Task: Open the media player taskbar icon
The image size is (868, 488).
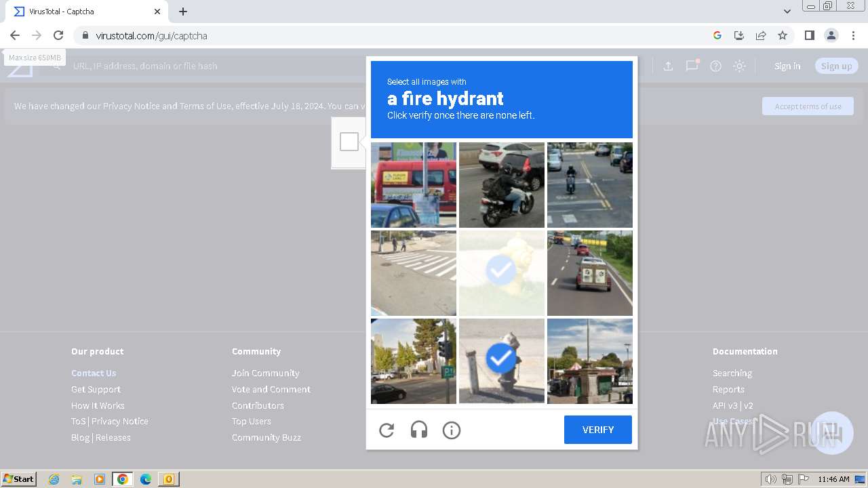Action: pos(100,479)
